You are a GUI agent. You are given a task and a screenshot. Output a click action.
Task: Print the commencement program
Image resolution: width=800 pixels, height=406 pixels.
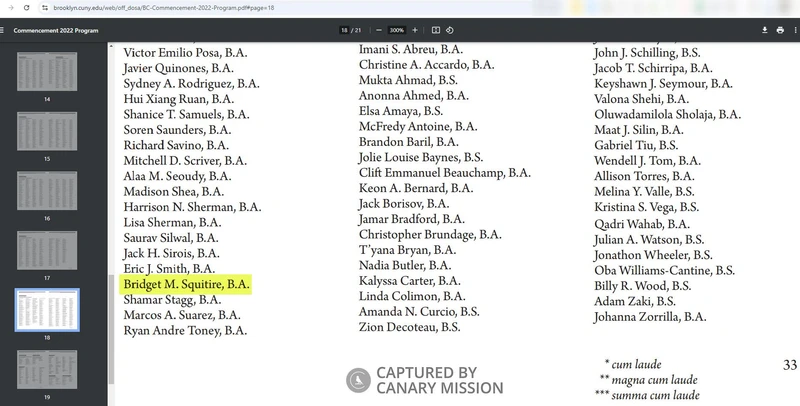coord(780,30)
